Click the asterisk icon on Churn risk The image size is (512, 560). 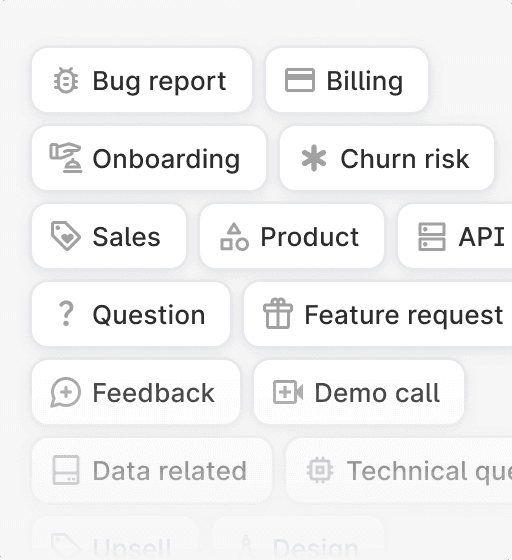point(313,158)
